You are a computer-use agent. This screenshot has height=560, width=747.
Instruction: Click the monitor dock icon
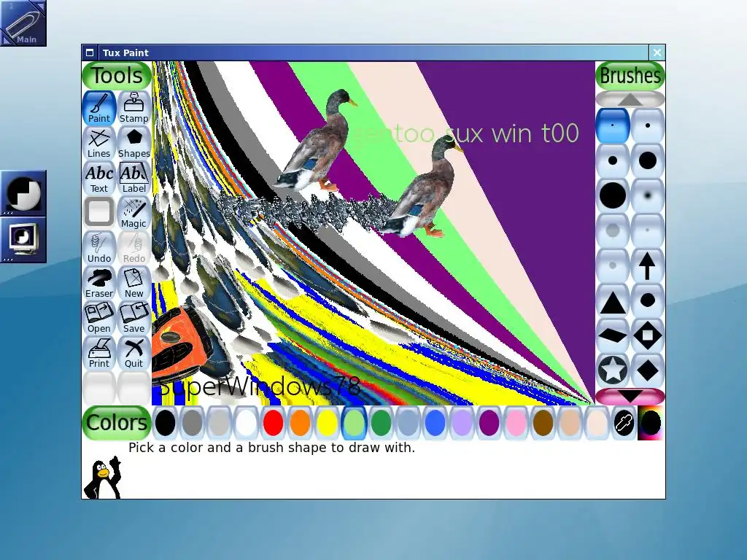point(23,239)
